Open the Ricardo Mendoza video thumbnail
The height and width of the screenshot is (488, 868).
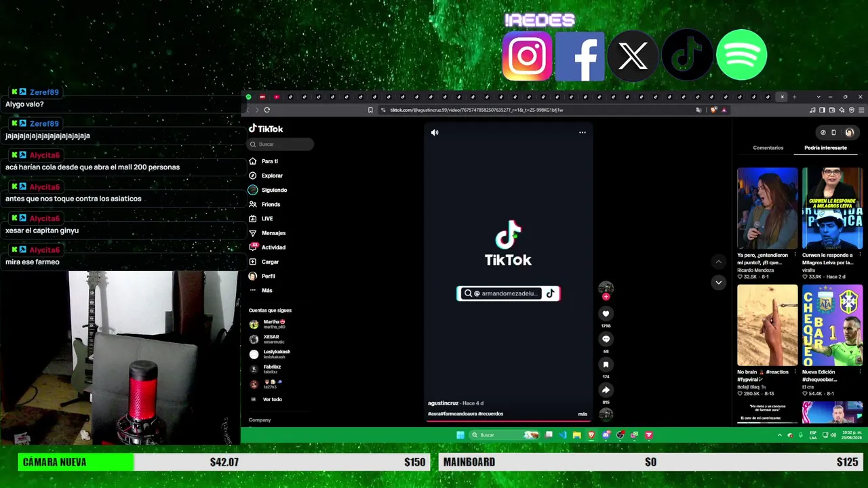point(768,208)
